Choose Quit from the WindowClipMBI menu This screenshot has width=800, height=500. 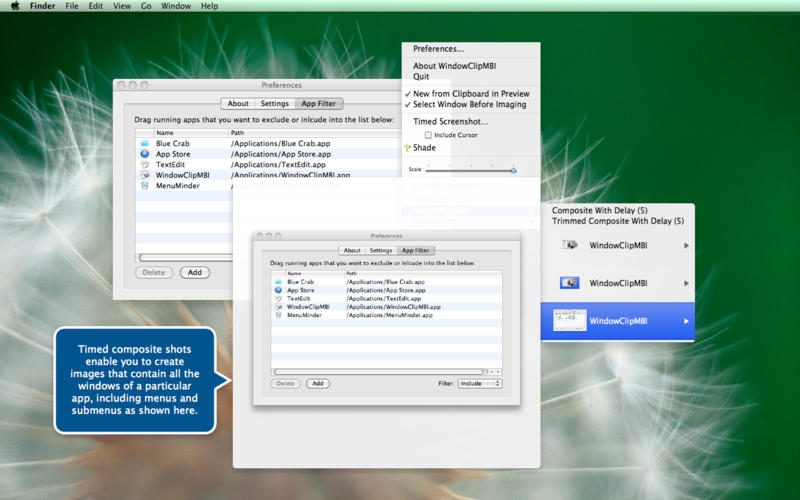pyautogui.click(x=421, y=77)
